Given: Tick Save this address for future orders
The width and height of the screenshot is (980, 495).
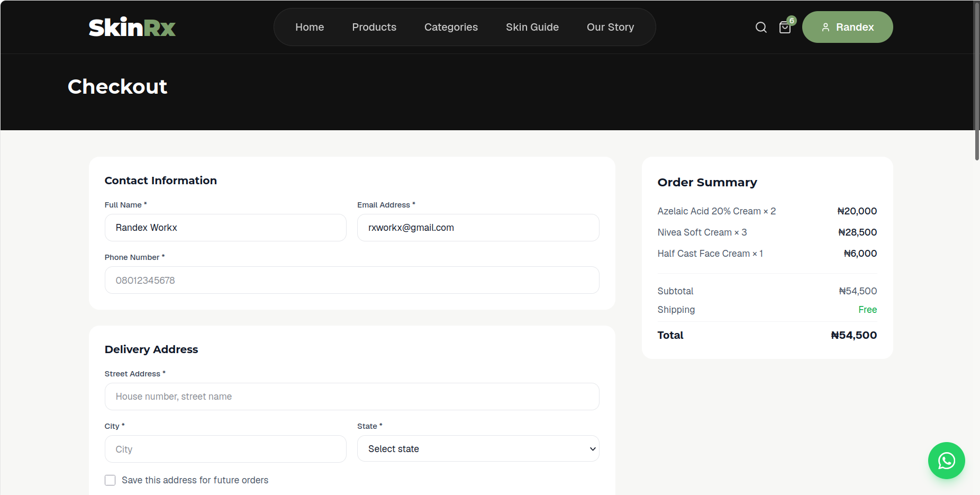Looking at the screenshot, I should (x=110, y=480).
